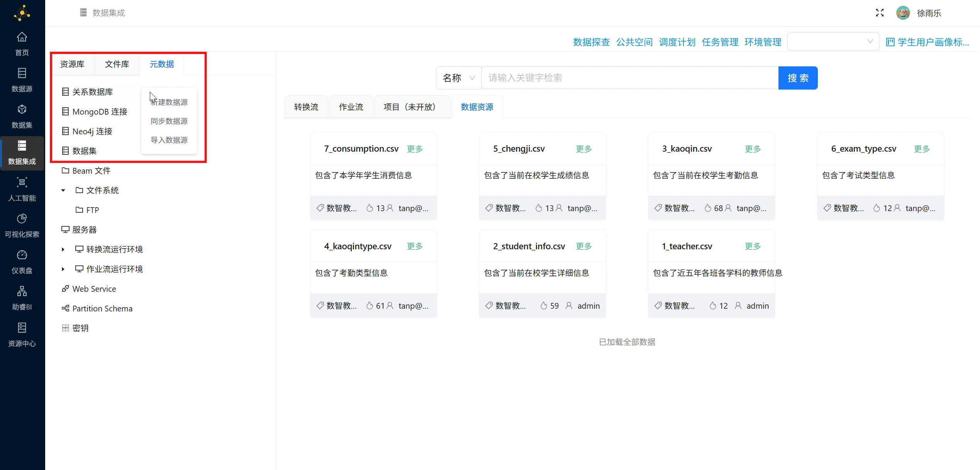980x470 pixels.
Task: Choose 新建数据源 in context menu
Action: tap(169, 102)
